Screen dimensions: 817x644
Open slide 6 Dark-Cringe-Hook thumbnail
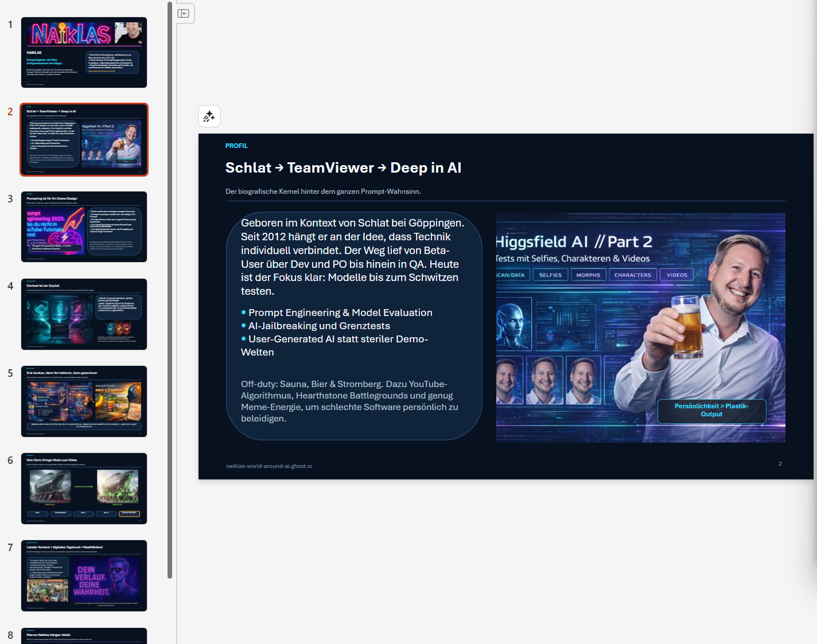[84, 489]
